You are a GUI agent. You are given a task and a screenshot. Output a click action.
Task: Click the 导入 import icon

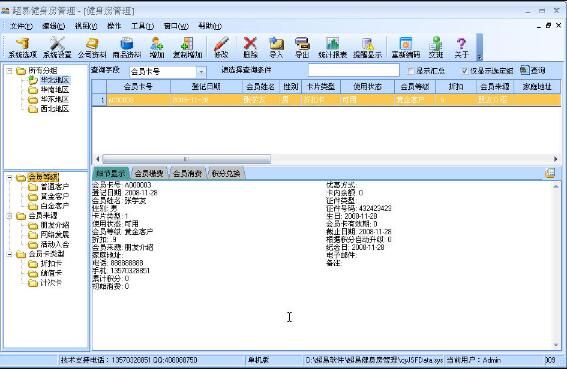pyautogui.click(x=276, y=48)
